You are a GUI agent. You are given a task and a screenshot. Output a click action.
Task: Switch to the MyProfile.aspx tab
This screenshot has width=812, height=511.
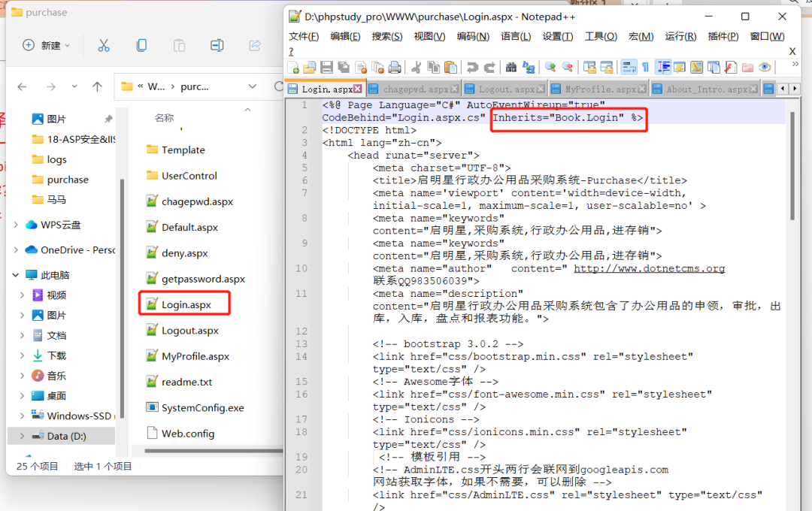click(600, 89)
